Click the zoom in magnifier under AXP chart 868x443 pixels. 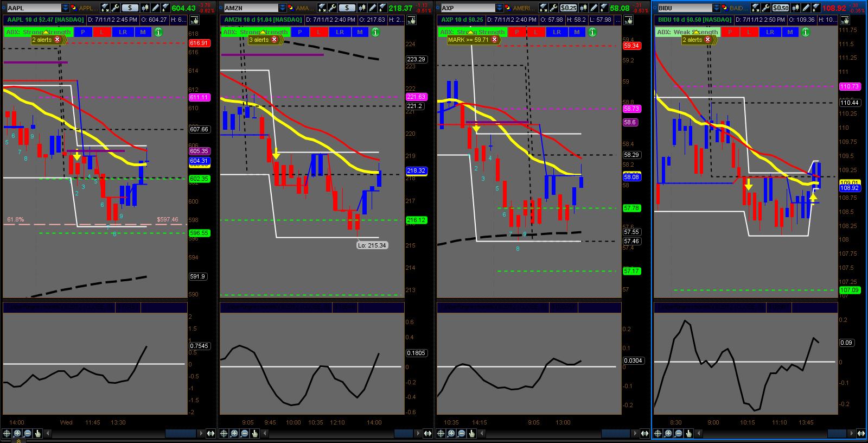point(451,433)
